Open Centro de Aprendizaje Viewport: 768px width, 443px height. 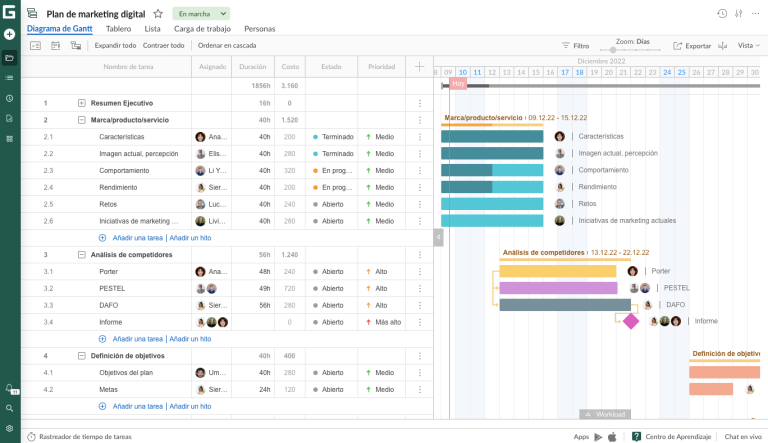point(672,437)
